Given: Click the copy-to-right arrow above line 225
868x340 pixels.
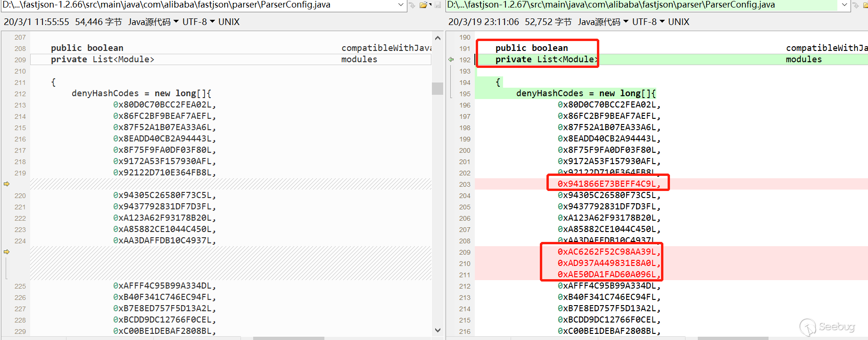Looking at the screenshot, I should click(7, 252).
